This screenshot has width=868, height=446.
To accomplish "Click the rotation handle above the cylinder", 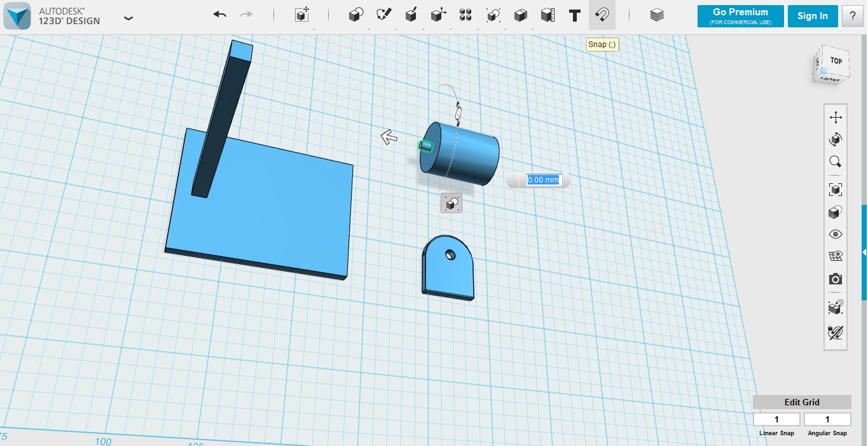I will [x=458, y=113].
